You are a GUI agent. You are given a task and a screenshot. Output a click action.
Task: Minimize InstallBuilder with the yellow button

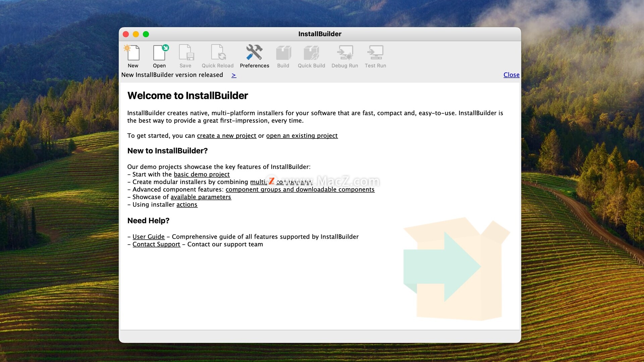tap(136, 34)
